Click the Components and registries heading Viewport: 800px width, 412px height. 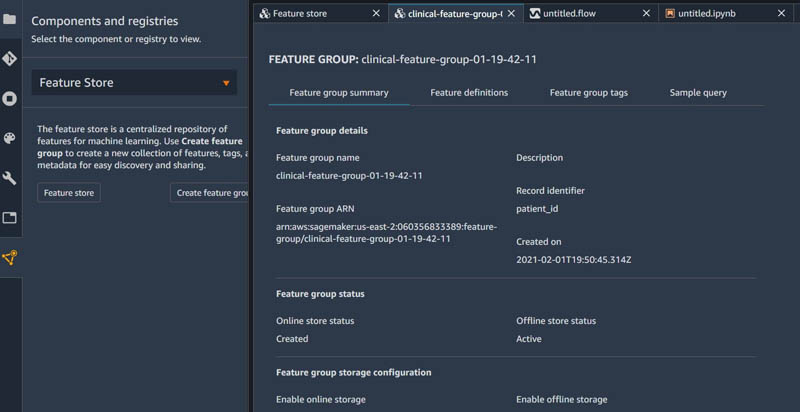(105, 21)
